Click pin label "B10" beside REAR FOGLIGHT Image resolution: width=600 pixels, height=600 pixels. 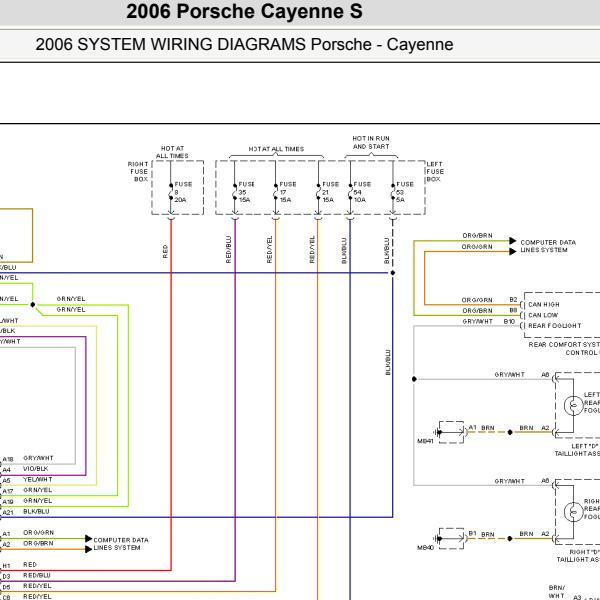pos(509,321)
